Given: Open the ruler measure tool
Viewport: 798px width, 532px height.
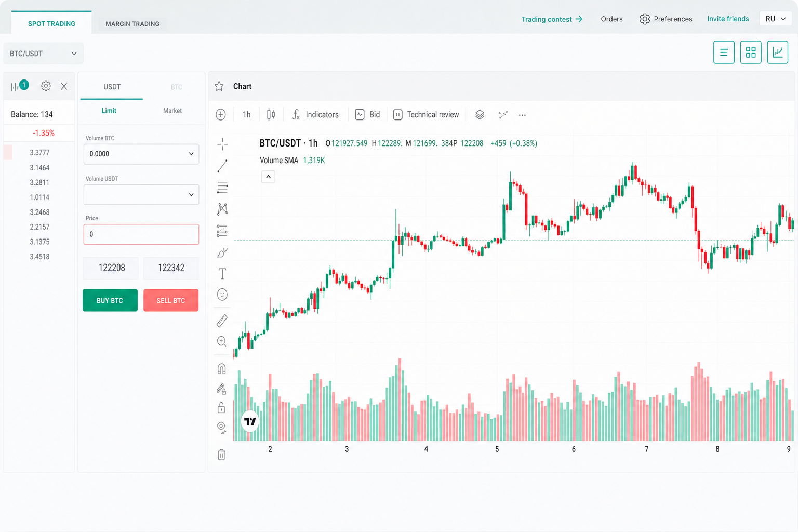Looking at the screenshot, I should click(222, 321).
